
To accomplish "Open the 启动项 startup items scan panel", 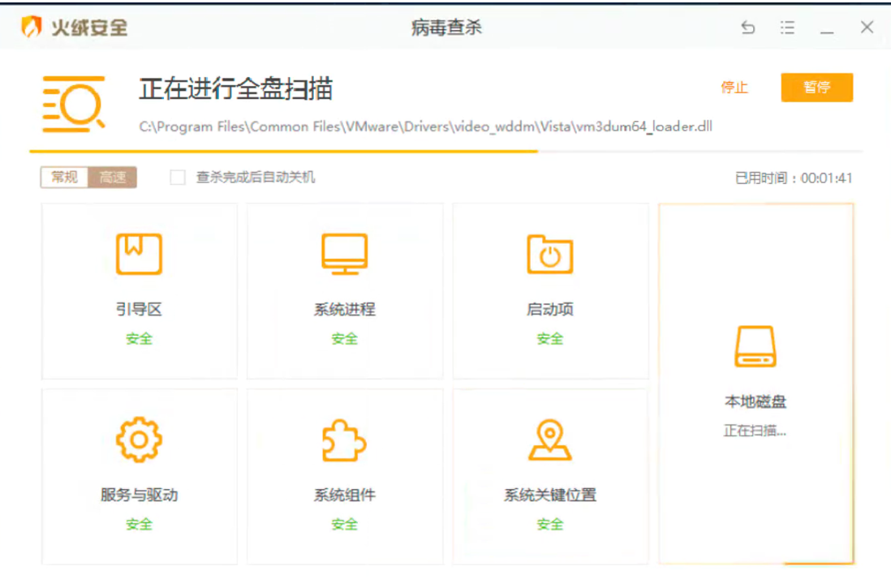I will tap(550, 253).
